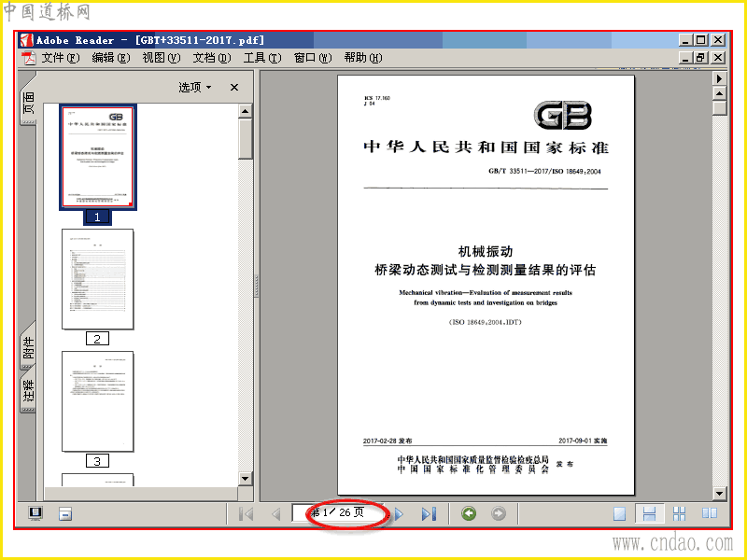
Task: Select facing pages layout icon
Action: tap(709, 513)
